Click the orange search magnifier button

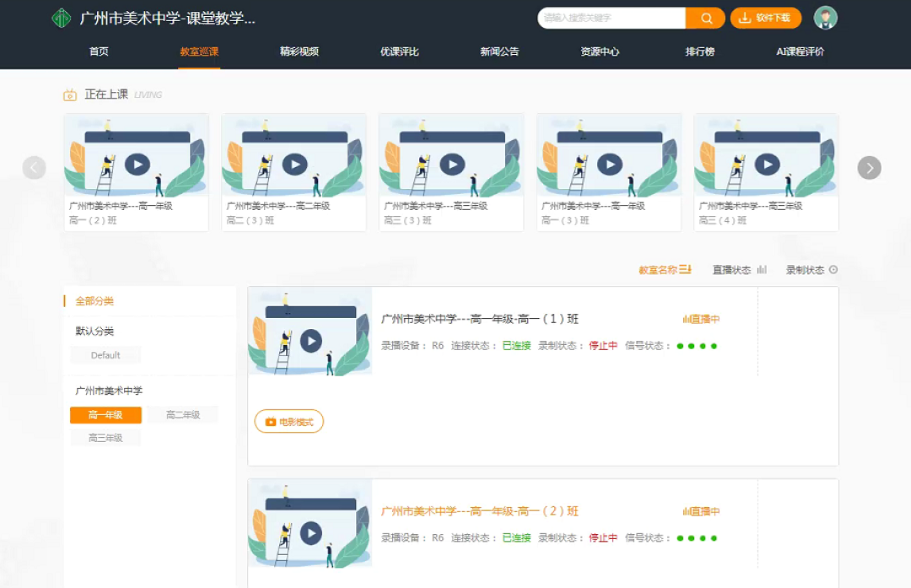[705, 18]
